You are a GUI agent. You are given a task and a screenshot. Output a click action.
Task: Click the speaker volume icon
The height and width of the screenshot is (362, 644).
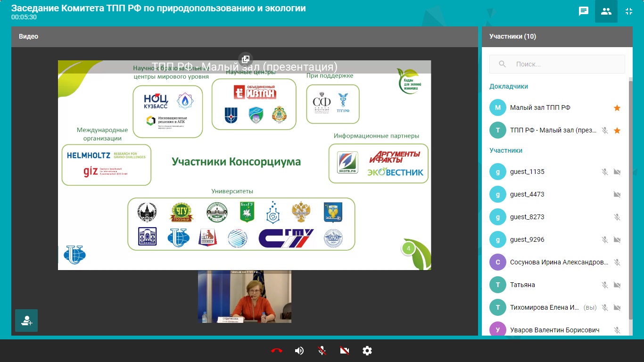pos(299,351)
